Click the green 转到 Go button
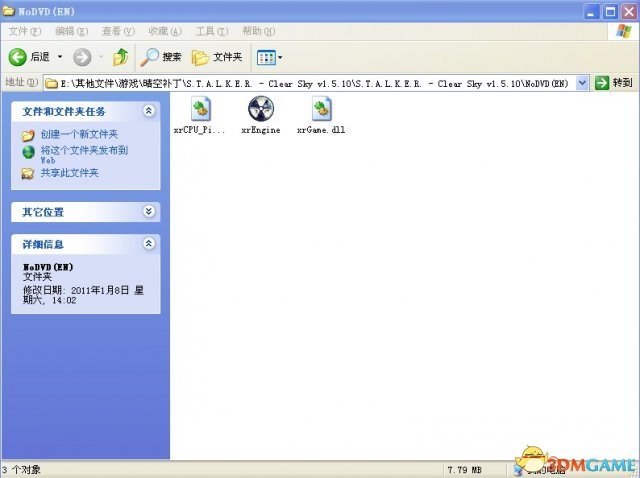The image size is (640, 478). tap(613, 83)
